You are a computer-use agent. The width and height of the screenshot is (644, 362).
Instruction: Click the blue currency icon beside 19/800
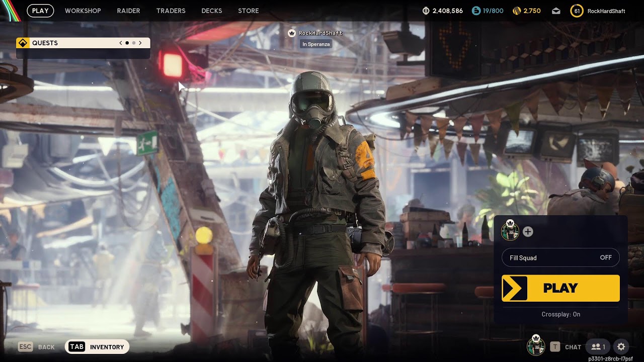click(476, 11)
